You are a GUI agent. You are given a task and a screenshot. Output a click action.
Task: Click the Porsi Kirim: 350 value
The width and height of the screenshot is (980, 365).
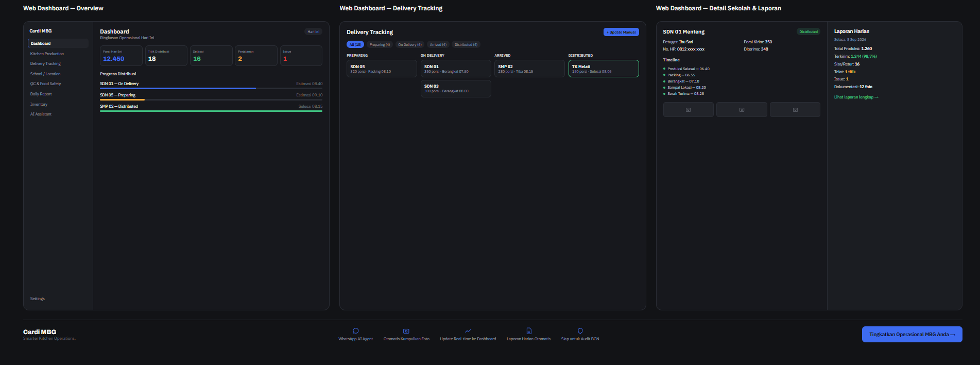click(x=758, y=42)
